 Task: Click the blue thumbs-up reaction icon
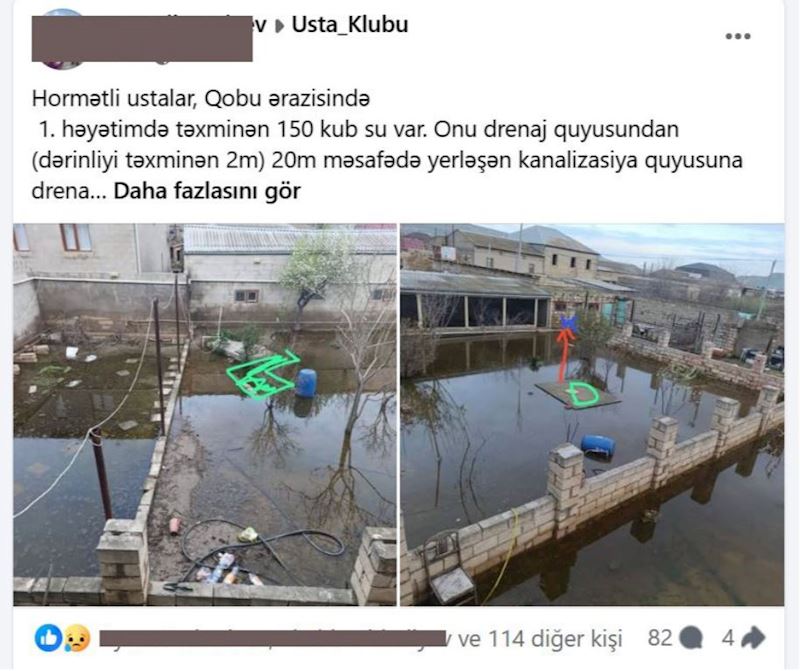(x=48, y=638)
